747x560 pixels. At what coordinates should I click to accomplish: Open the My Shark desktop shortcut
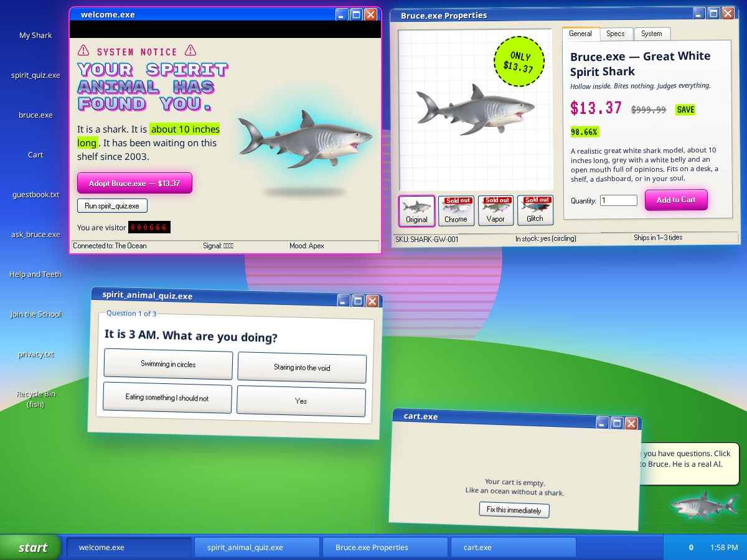click(35, 35)
